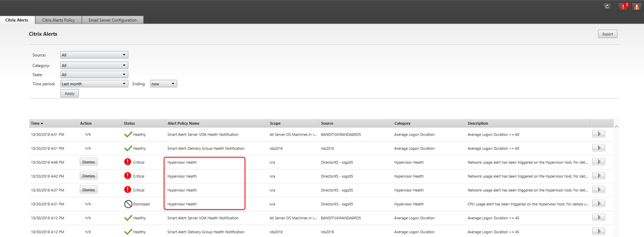Open the orange warning alerts icon
This screenshot has height=237, width=644.
[636, 7]
